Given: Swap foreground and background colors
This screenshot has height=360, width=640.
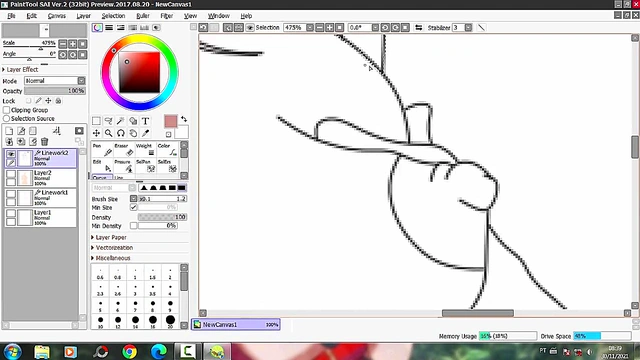Looking at the screenshot, I should (x=184, y=119).
